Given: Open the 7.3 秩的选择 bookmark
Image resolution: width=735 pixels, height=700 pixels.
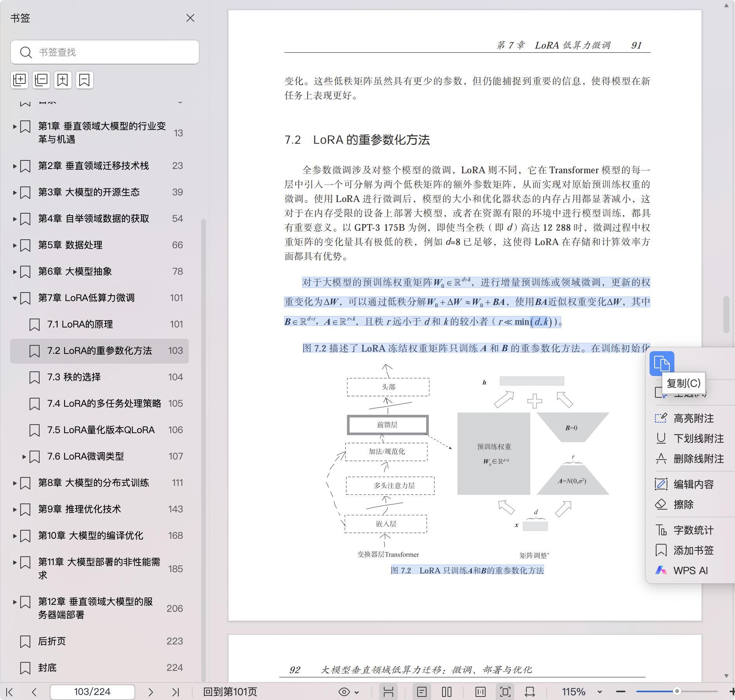Looking at the screenshot, I should (x=74, y=377).
